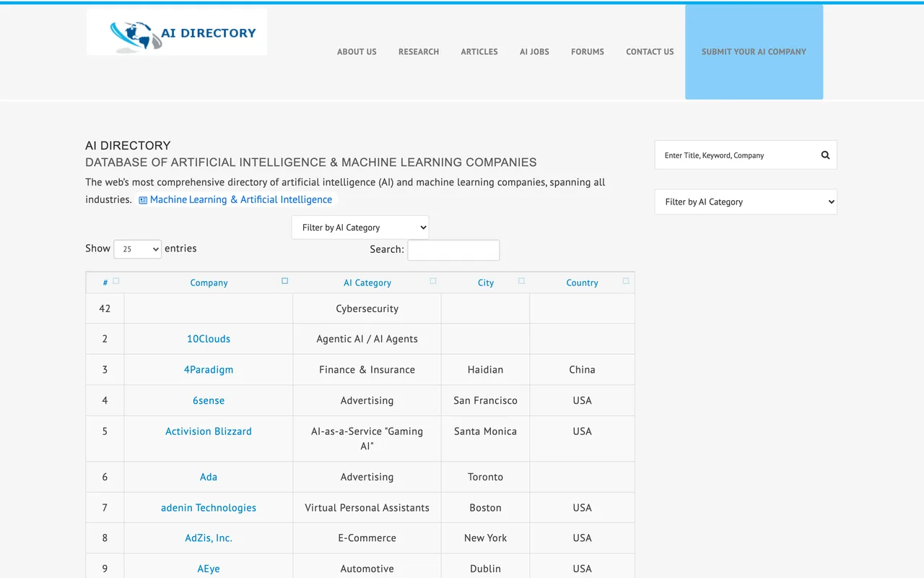Click the E-Commerce category cell
924x578 pixels.
point(367,538)
